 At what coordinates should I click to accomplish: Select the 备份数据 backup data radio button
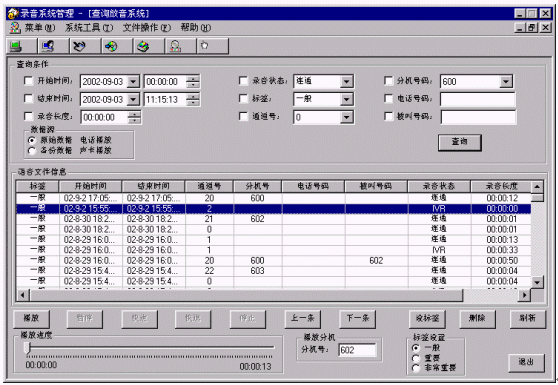[32, 151]
